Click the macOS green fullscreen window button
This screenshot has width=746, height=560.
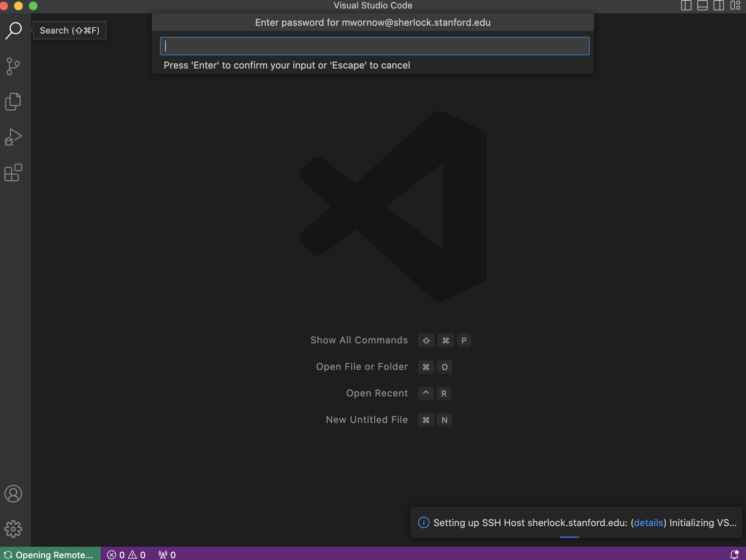coord(33,6)
